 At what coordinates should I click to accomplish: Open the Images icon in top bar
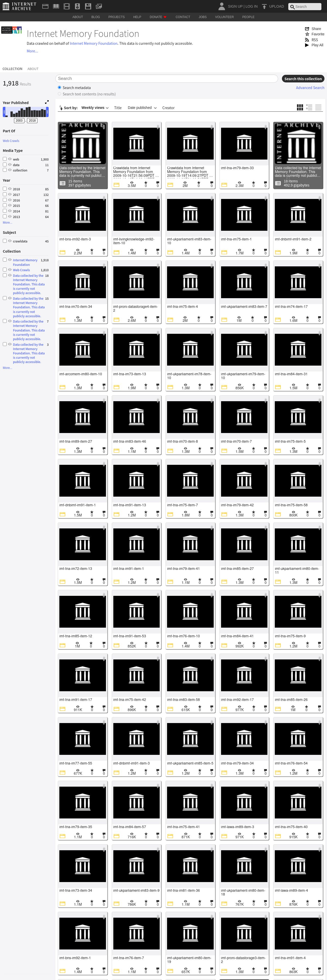coord(99,6)
